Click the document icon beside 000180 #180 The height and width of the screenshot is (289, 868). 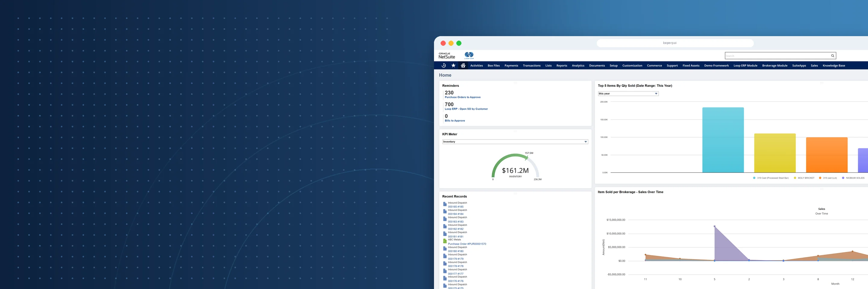coord(445,249)
